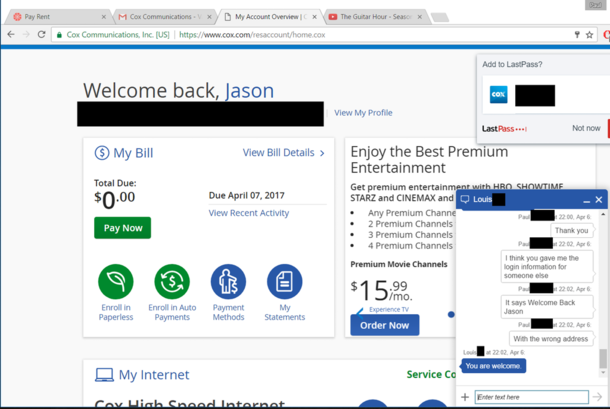Click the laptop My Internet icon
The image size is (610, 409).
[104, 375]
